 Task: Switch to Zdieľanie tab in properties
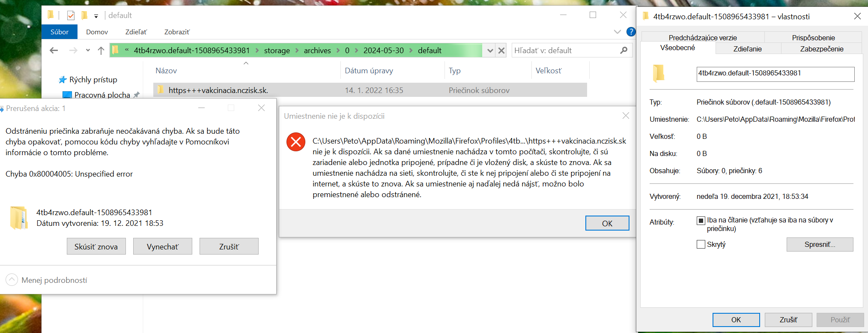coord(748,49)
